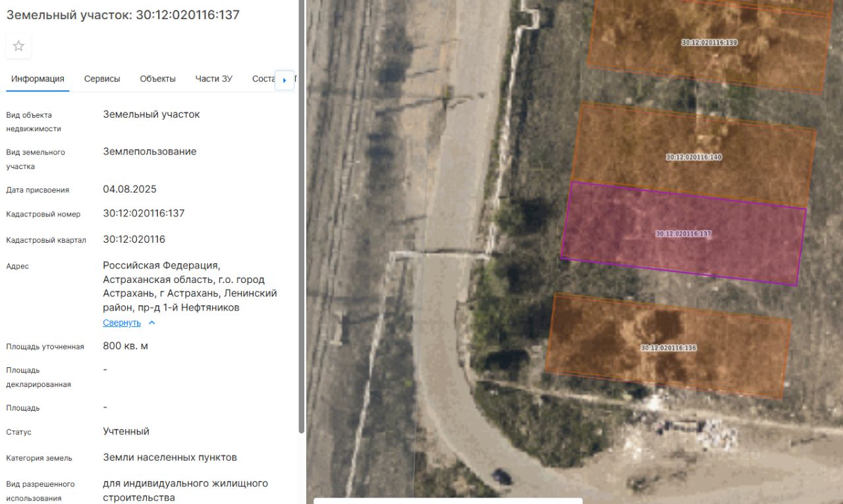
Task: Click the heading 'Земельный участок: 30:12:020116:137'
Action: click(x=123, y=14)
